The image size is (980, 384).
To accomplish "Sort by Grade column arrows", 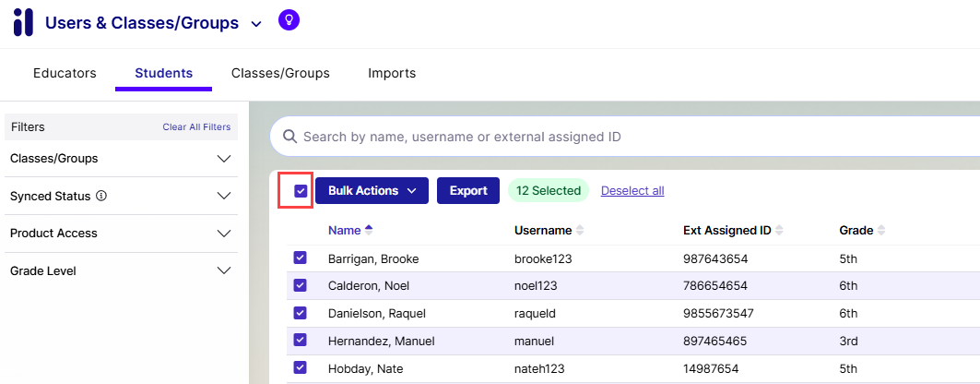I will click(880, 230).
